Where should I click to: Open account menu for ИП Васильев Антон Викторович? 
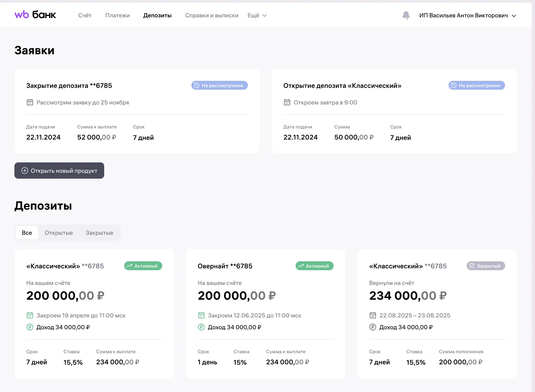point(467,16)
